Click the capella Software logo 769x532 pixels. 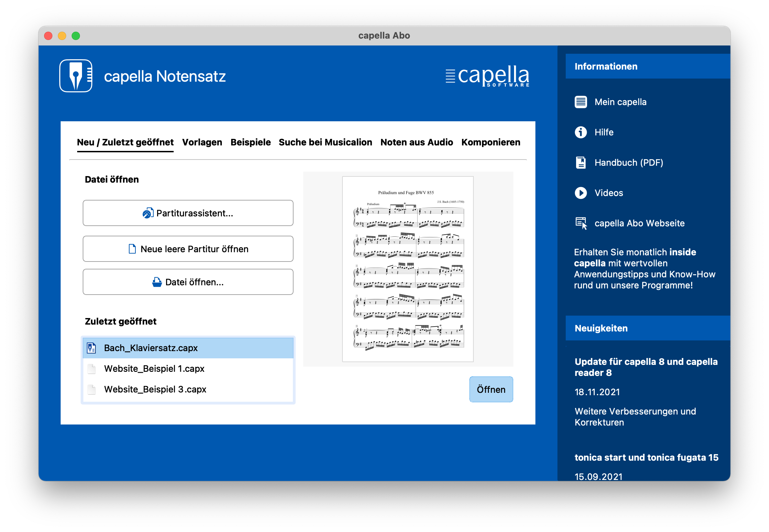tap(488, 76)
